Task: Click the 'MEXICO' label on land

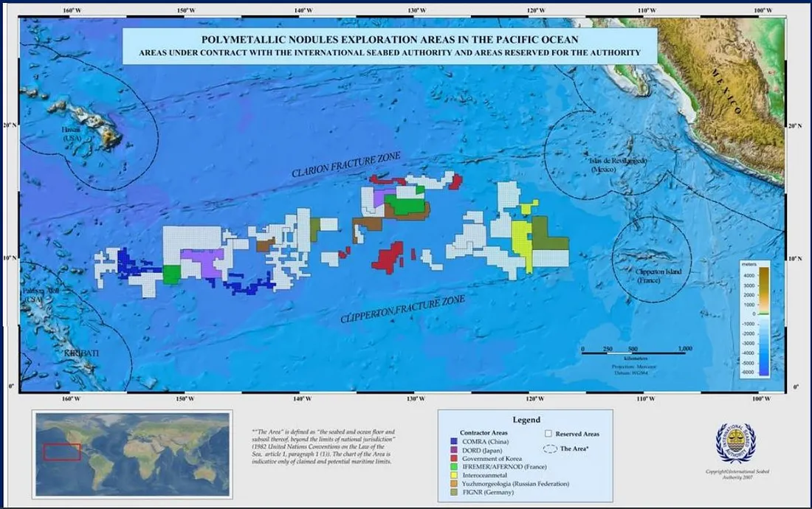Action: (726, 91)
